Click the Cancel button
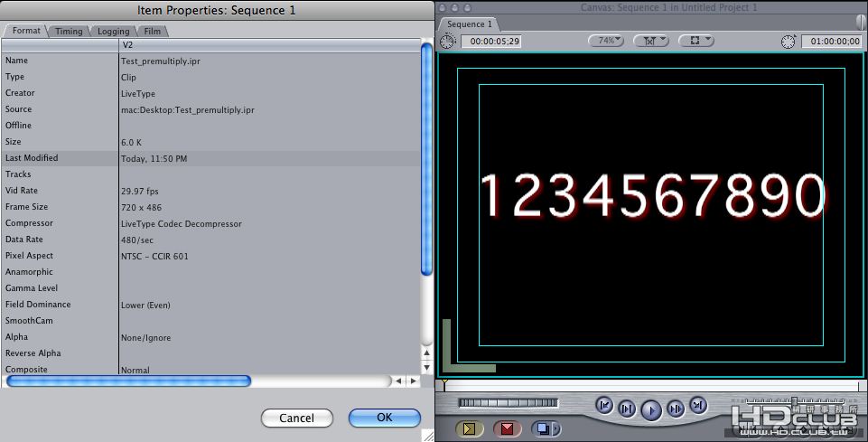 pyautogui.click(x=297, y=418)
